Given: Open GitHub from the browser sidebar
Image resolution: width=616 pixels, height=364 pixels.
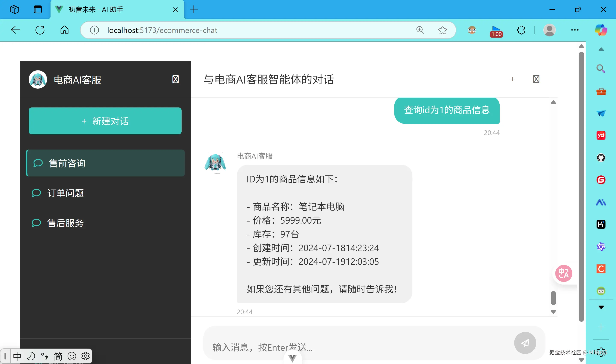Looking at the screenshot, I should click(601, 157).
